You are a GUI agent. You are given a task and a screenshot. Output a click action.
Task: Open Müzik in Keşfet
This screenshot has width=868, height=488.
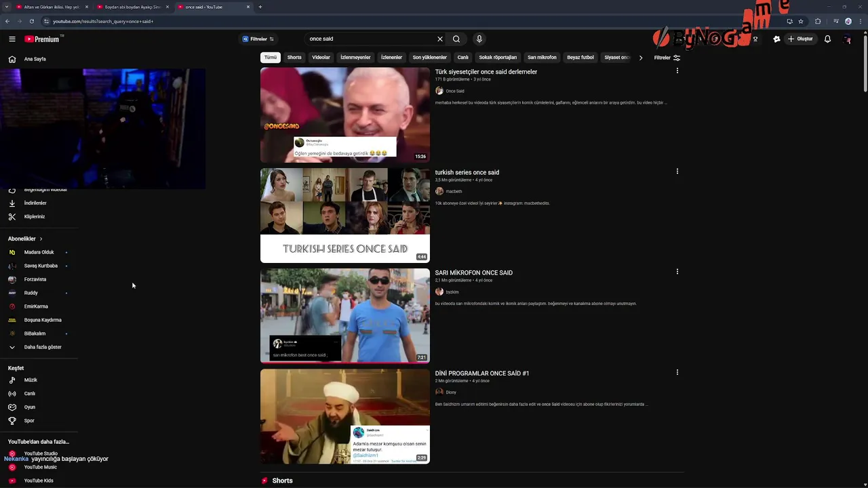click(31, 380)
